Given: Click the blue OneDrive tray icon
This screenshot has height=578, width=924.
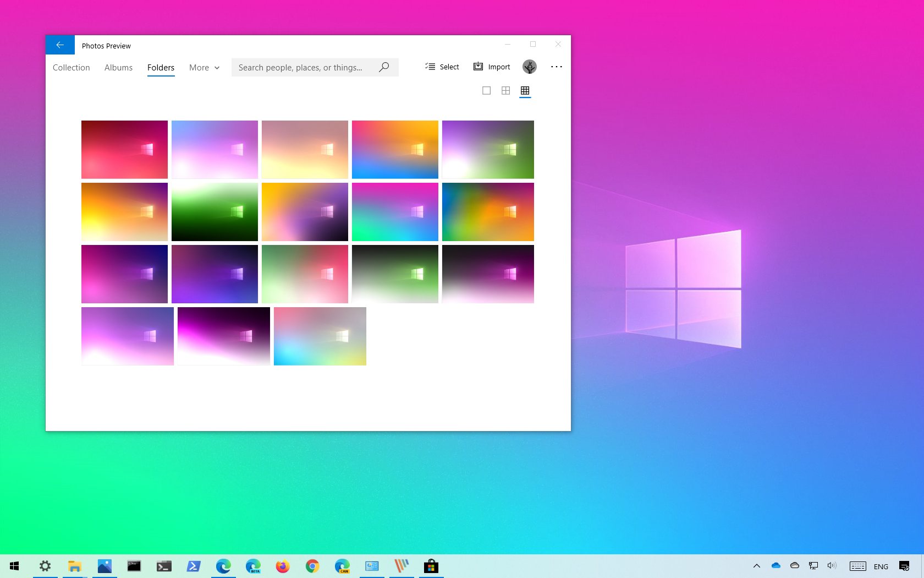Looking at the screenshot, I should [776, 565].
